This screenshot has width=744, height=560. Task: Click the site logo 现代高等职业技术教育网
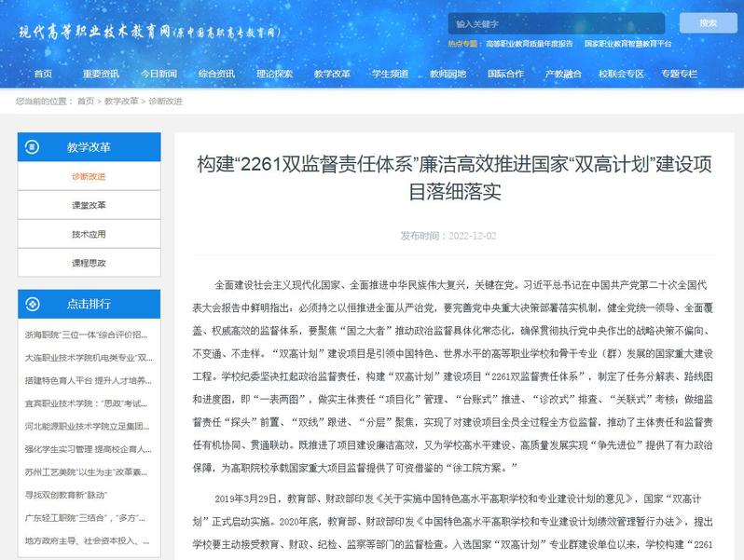point(149,31)
